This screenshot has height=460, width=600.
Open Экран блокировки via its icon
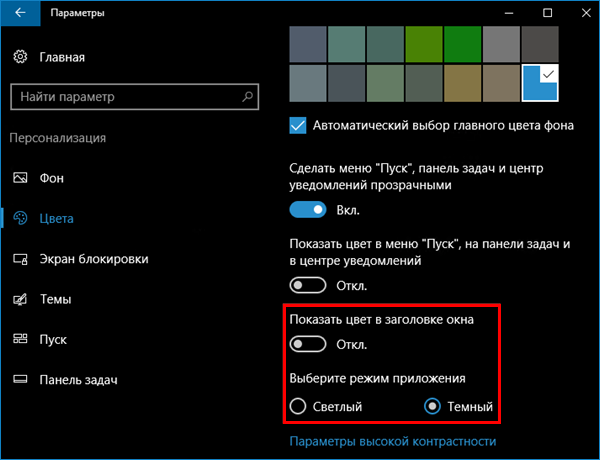coord(20,259)
